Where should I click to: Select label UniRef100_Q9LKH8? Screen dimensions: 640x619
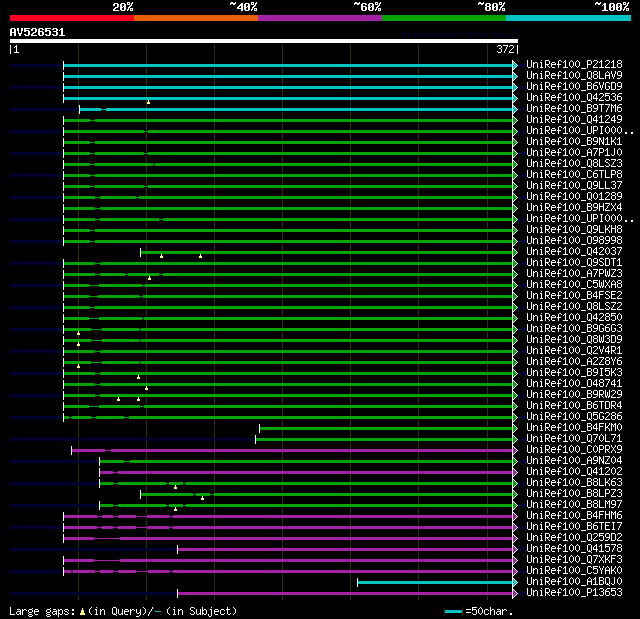(x=574, y=230)
